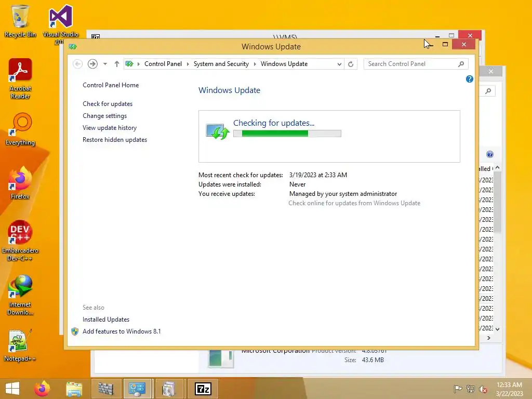
Task: Open the Acrobat Reader desktop shortcut
Action: pos(20,79)
